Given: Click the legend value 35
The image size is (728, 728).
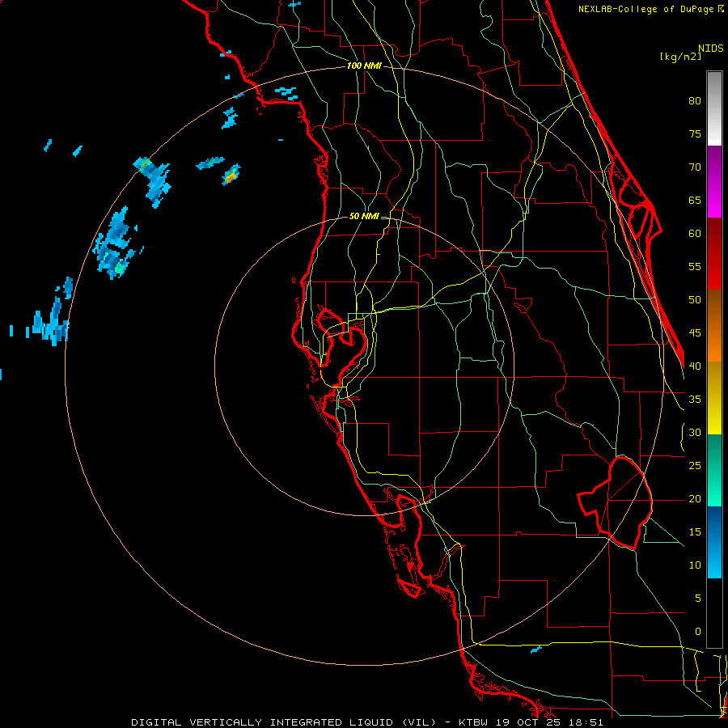Looking at the screenshot, I should (x=695, y=400).
